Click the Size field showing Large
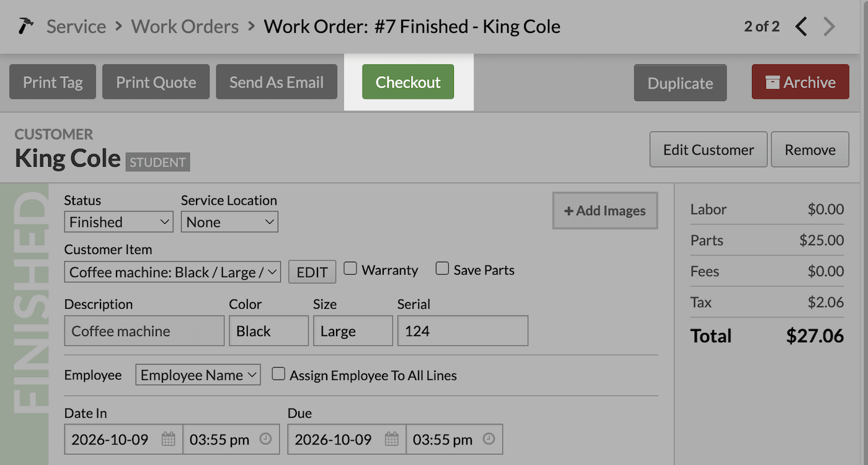 (x=353, y=330)
